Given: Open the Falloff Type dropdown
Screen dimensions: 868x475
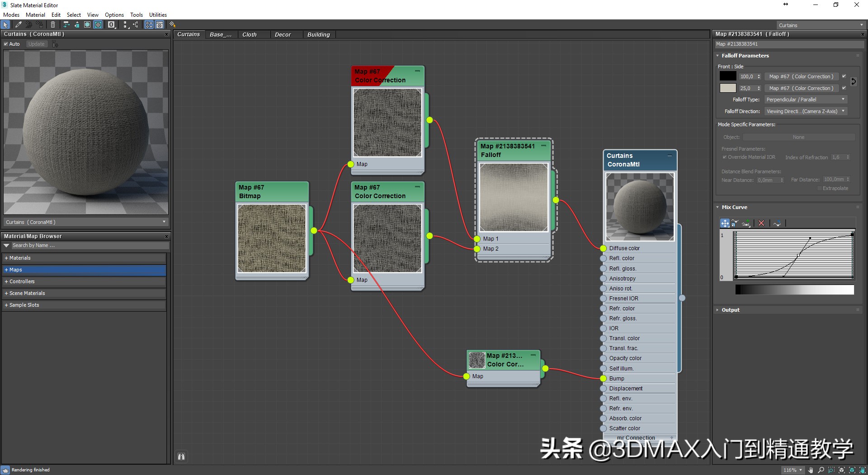Looking at the screenshot, I should pyautogui.click(x=806, y=99).
